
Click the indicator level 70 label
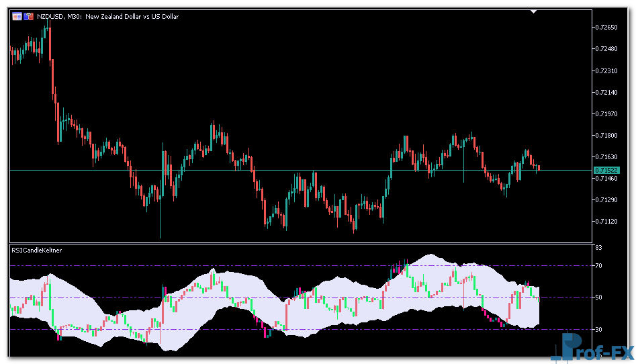tap(599, 266)
